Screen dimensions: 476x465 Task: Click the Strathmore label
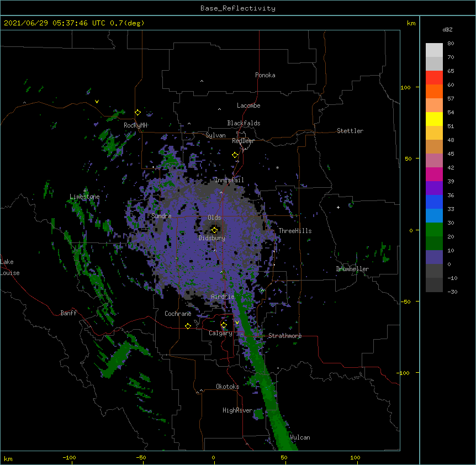tap(285, 336)
